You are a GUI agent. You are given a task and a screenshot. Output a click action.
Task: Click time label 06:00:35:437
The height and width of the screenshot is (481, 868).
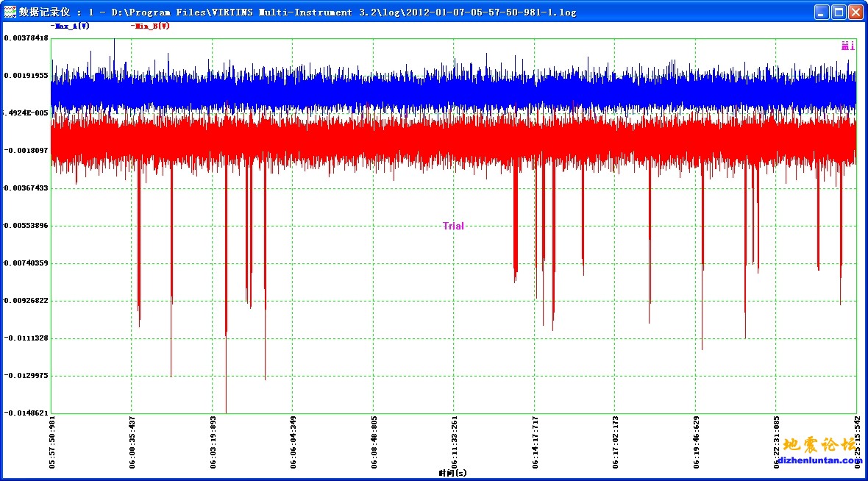tap(132, 442)
